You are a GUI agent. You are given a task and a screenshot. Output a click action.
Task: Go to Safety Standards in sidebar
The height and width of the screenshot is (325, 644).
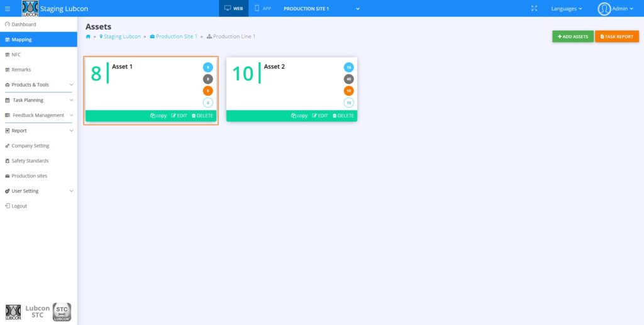pyautogui.click(x=30, y=161)
